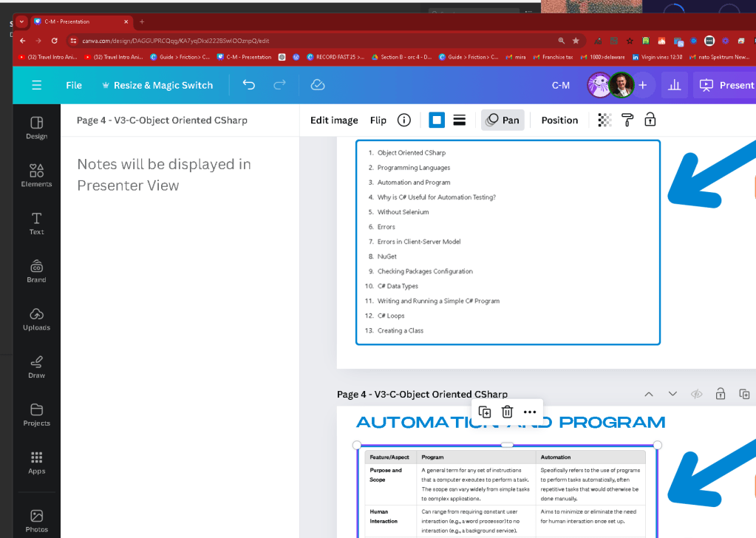Open more options in the floating toolbar

[x=530, y=412]
